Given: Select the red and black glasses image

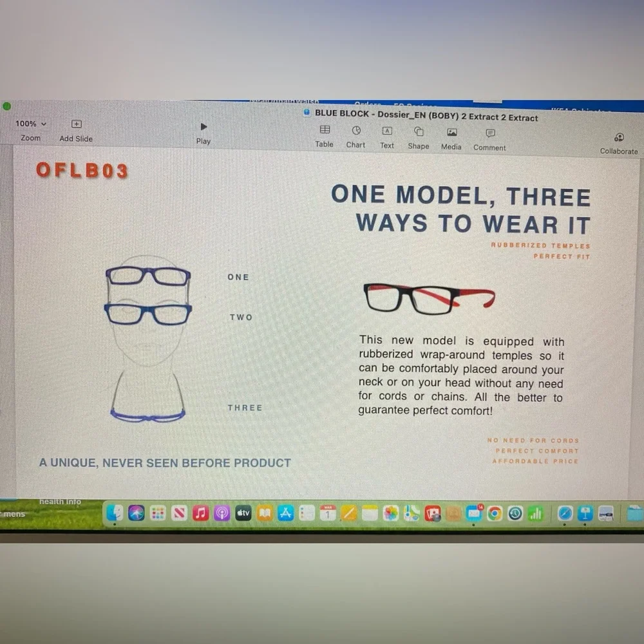Looking at the screenshot, I should pos(429,299).
